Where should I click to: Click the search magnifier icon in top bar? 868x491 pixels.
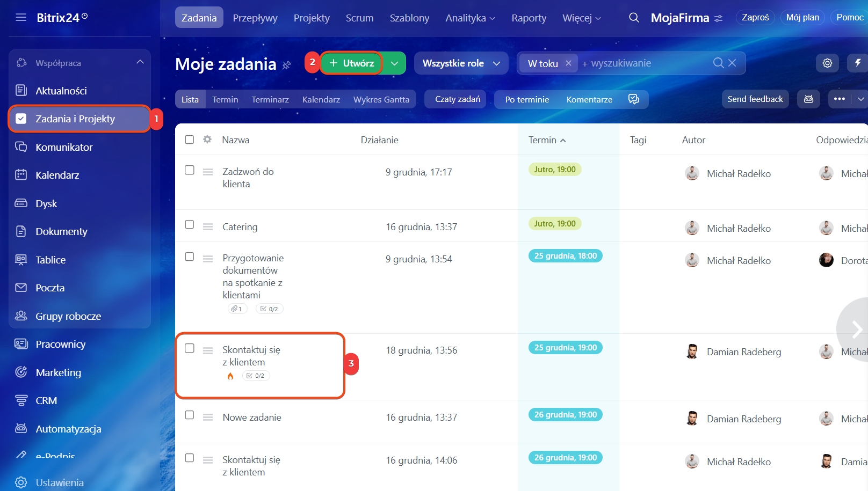[x=634, y=18]
